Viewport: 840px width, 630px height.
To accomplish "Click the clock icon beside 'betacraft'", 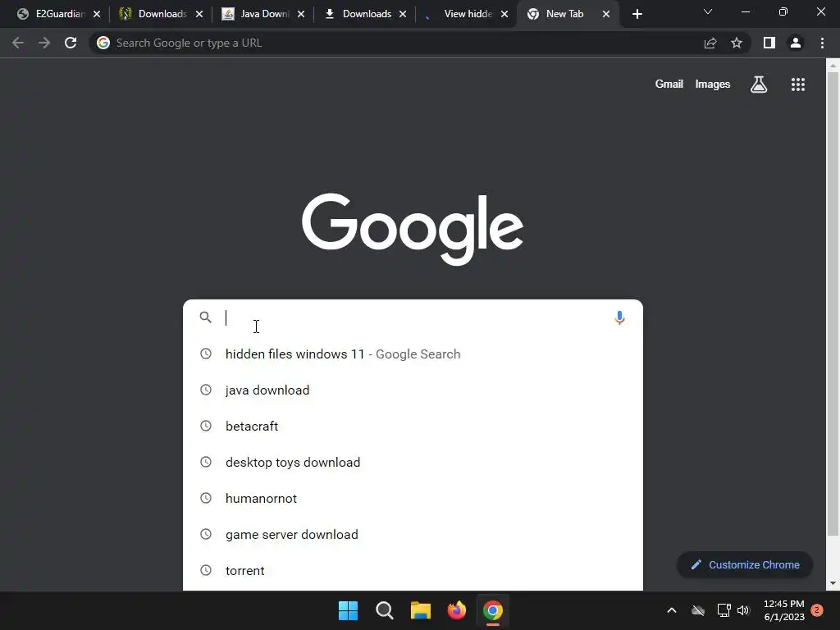I will 206,426.
